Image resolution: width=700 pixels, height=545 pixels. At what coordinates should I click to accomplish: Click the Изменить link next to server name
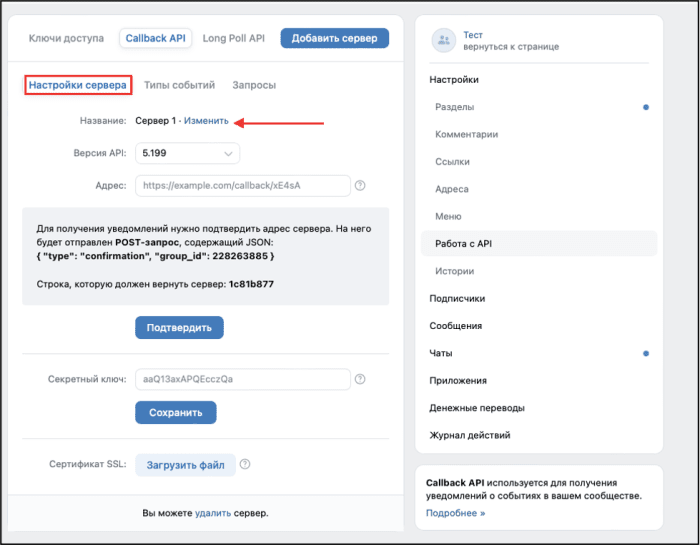point(206,121)
